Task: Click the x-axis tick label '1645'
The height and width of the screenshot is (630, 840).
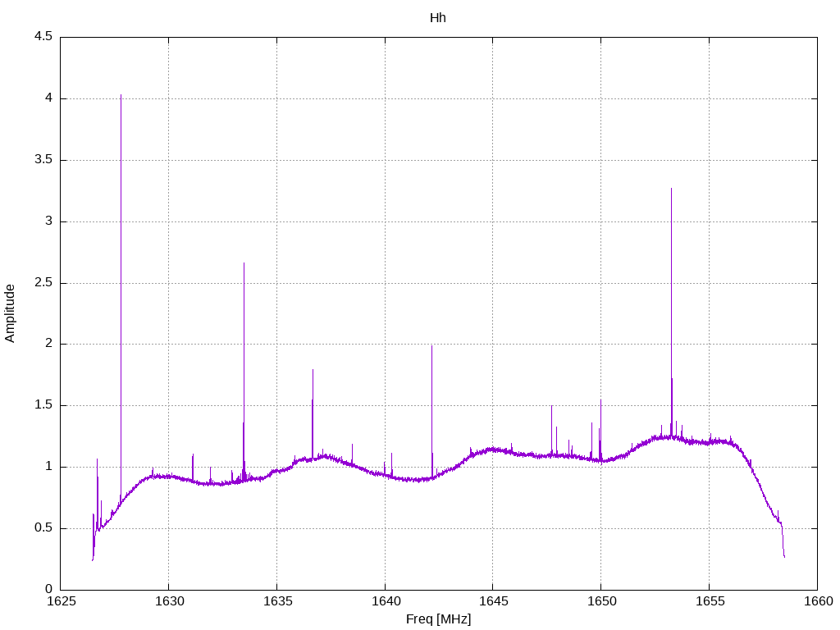Action: coord(493,601)
